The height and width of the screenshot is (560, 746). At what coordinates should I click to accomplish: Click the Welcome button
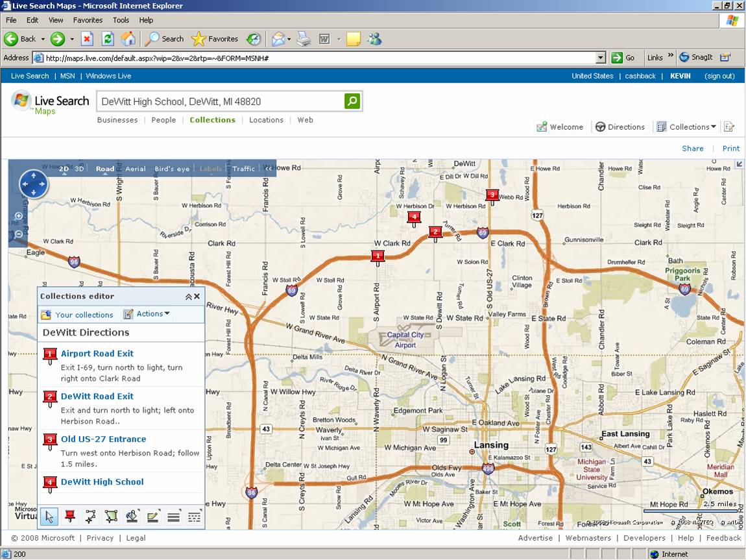[x=560, y=127]
